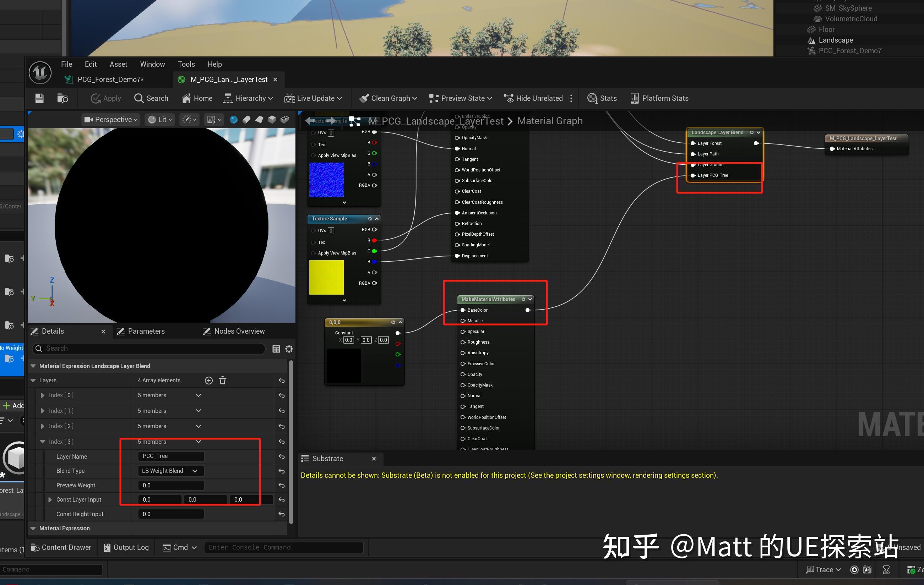This screenshot has height=585, width=924.
Task: Open the Asset menu
Action: [118, 65]
